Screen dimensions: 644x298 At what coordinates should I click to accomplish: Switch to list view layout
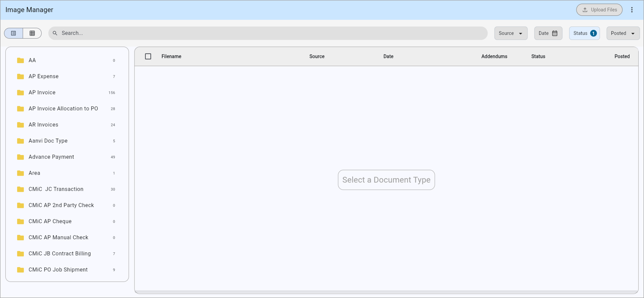click(13, 33)
